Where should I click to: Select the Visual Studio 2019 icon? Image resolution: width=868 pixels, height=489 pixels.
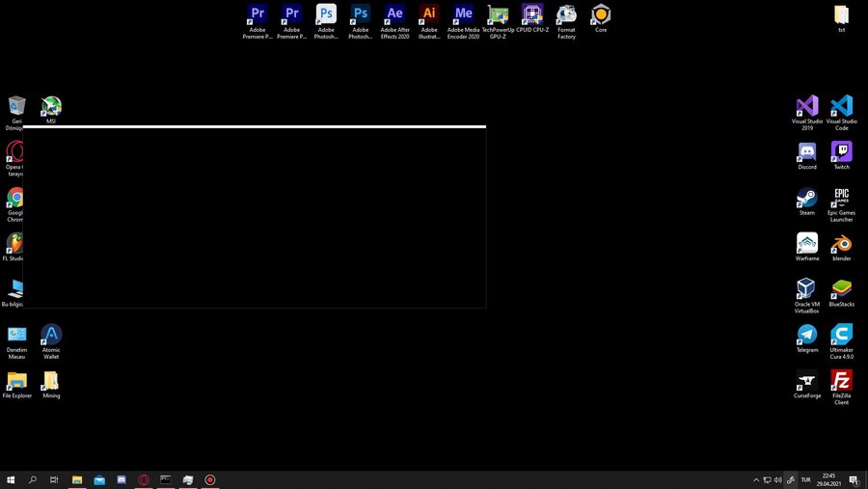[807, 113]
